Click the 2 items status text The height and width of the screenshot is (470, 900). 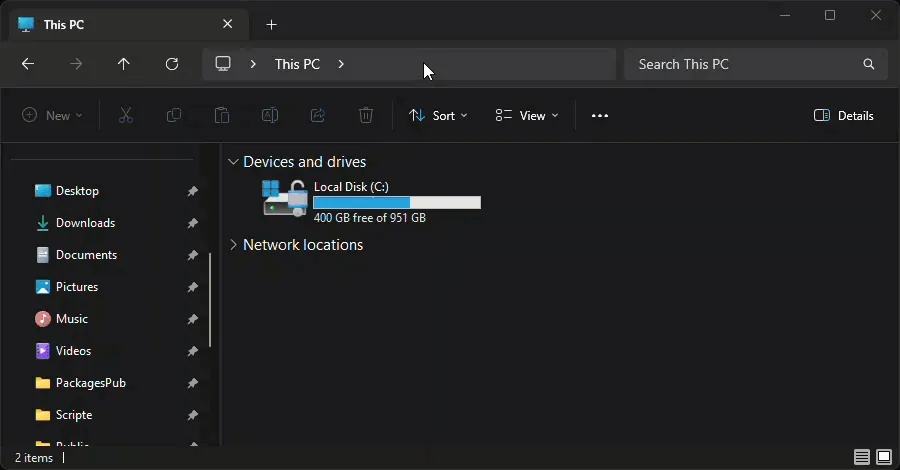click(34, 458)
